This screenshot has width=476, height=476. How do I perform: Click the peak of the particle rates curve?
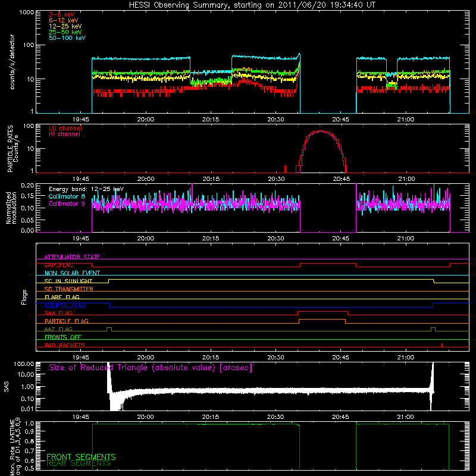(321, 131)
